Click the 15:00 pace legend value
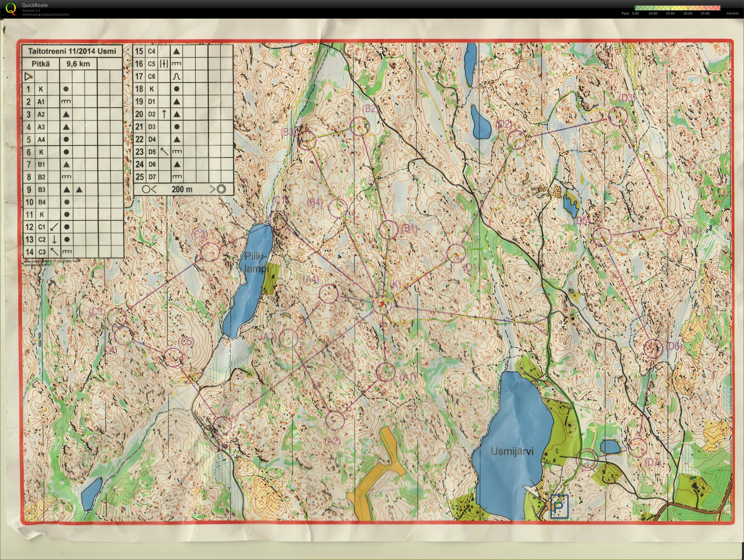Image resolution: width=744 pixels, height=560 pixels. [670, 14]
